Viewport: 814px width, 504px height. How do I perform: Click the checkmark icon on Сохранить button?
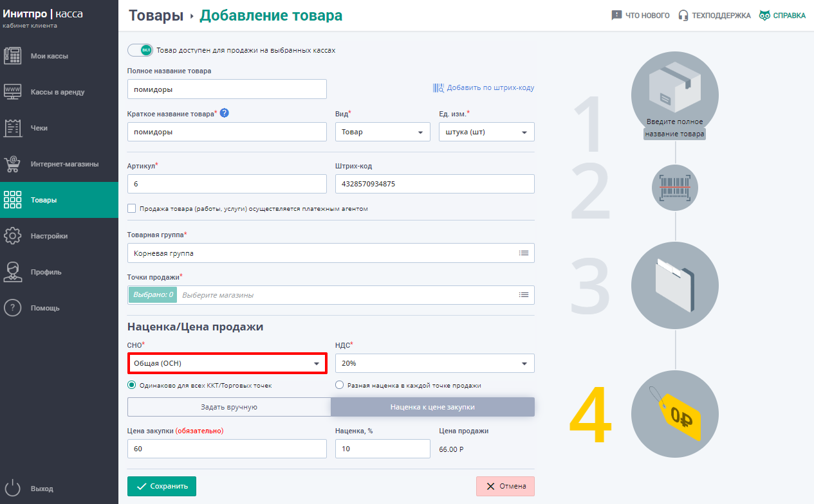click(142, 487)
